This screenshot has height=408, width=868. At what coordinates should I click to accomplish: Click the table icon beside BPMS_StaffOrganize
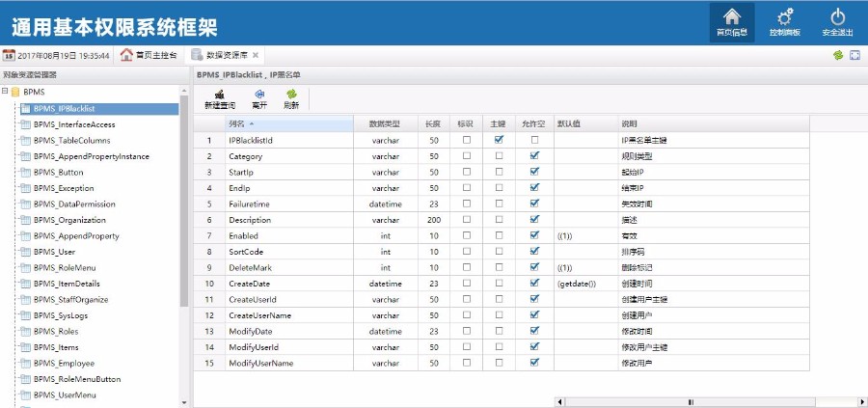[x=25, y=300]
